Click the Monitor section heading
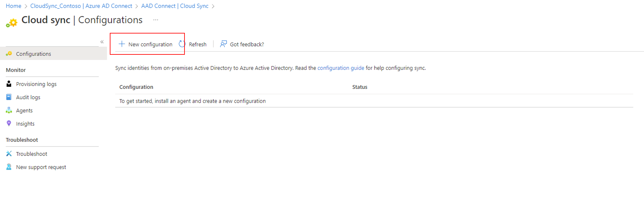This screenshot has width=644, height=200. pyautogui.click(x=16, y=70)
